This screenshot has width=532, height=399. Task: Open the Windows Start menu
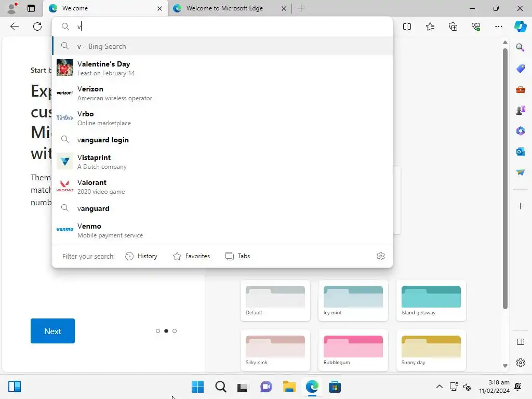point(197,387)
